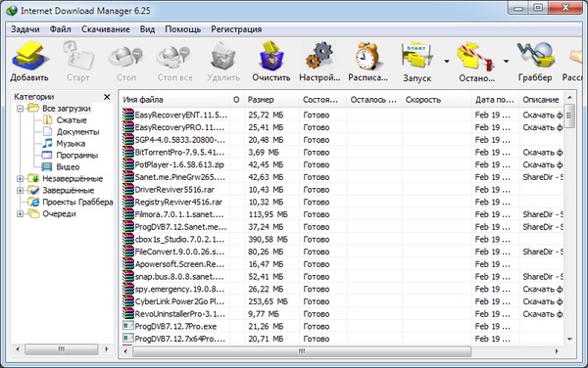The image size is (588, 368).
Task: Sort by Размер column header
Action: [271, 100]
